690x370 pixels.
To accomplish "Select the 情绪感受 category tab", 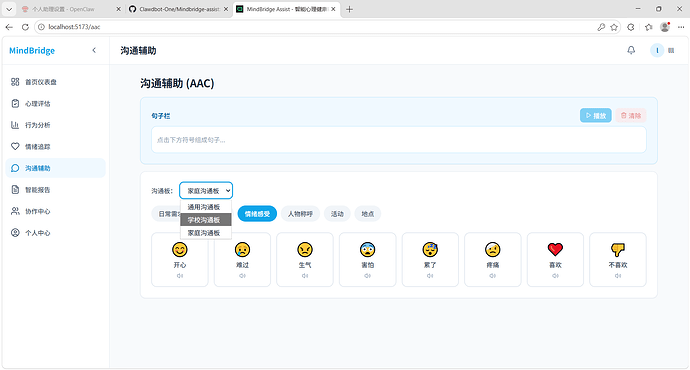I will (257, 214).
